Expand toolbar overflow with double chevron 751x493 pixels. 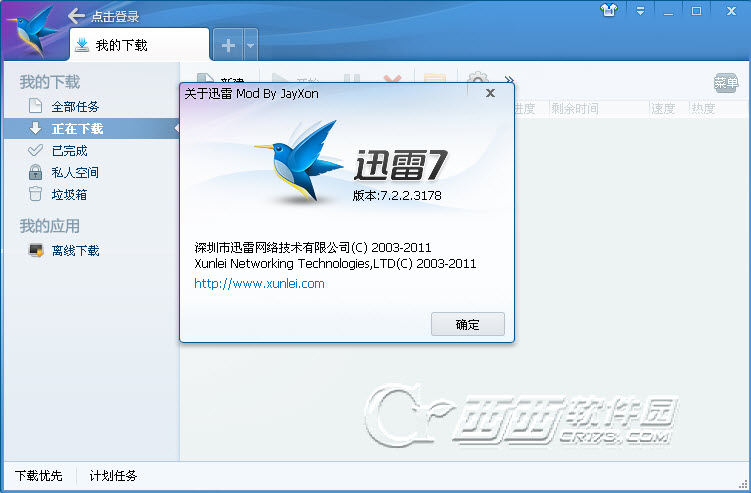coord(509,80)
